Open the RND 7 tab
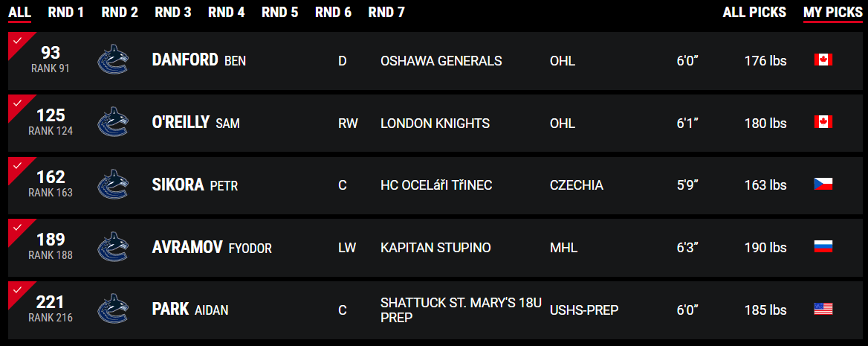 [386, 12]
